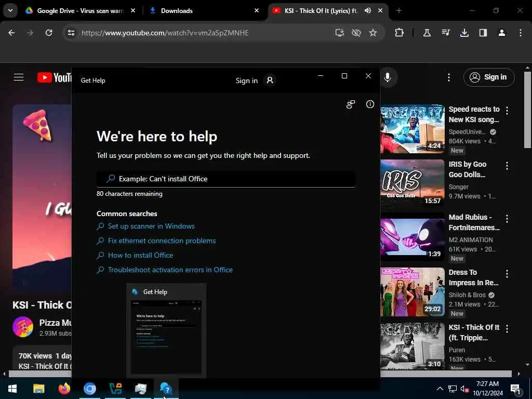This screenshot has height=399, width=532.
Task: Activate YouTube voice search microphone
Action: tap(388, 77)
